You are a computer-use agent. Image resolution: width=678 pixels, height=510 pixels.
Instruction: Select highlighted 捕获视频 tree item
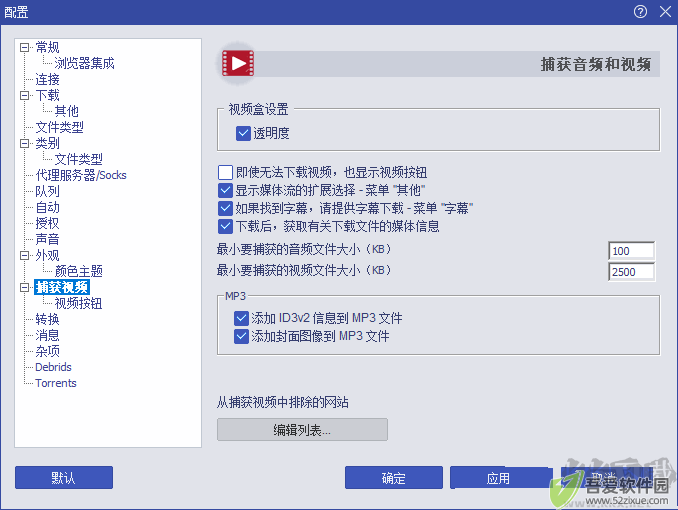(62, 287)
